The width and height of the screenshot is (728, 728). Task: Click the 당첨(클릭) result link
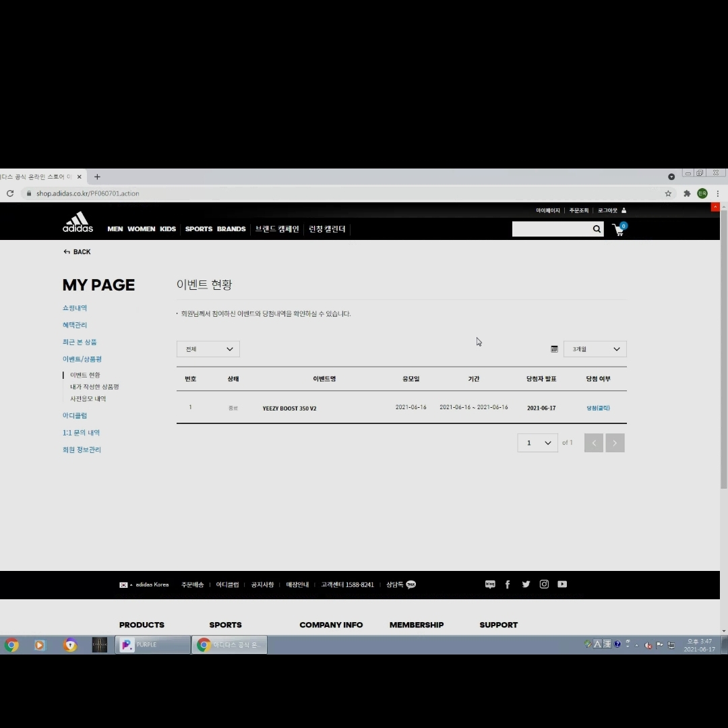click(x=598, y=408)
